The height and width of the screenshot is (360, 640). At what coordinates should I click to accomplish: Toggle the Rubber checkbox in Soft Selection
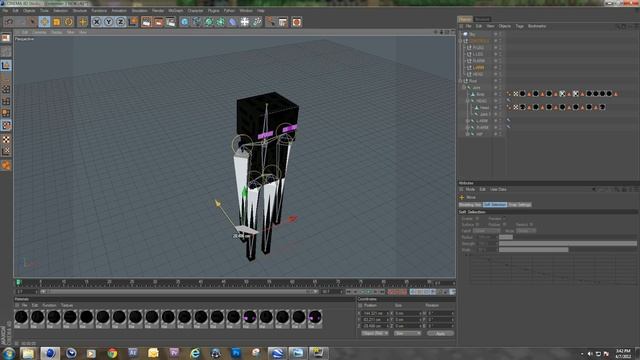(x=504, y=225)
